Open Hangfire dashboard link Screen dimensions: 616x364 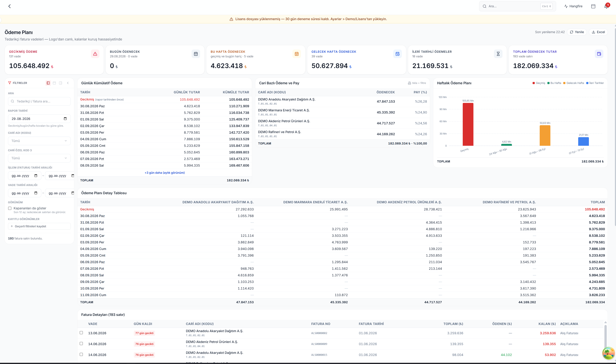(573, 6)
